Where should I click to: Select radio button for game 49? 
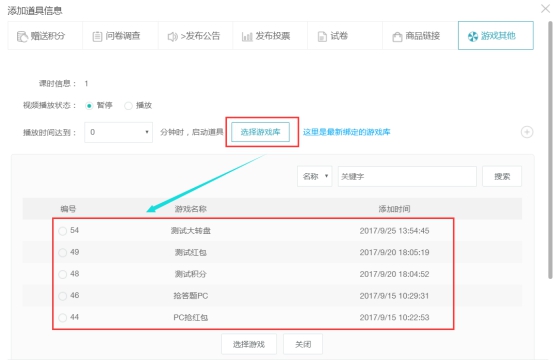pyautogui.click(x=63, y=253)
